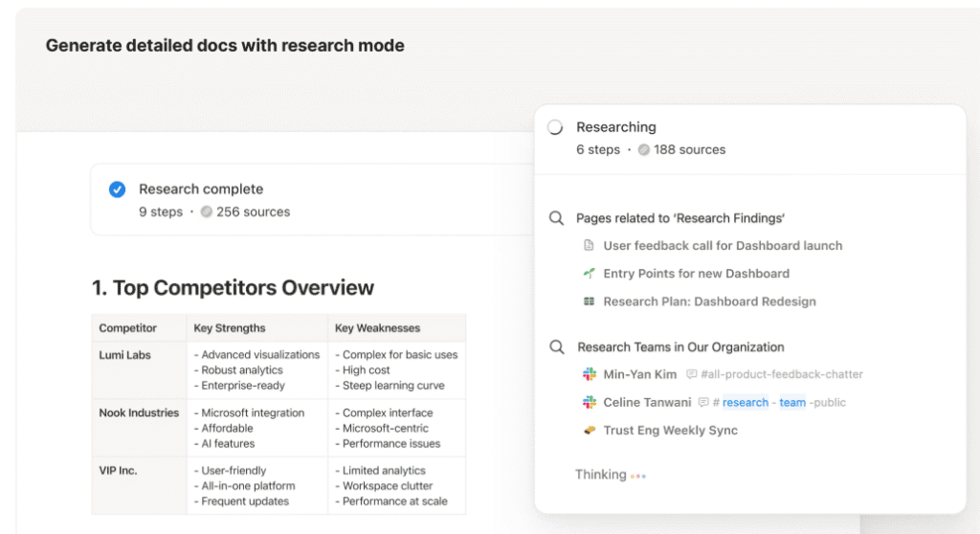Click the User-friendly strength entry
The width and height of the screenshot is (980, 534).
click(x=230, y=470)
